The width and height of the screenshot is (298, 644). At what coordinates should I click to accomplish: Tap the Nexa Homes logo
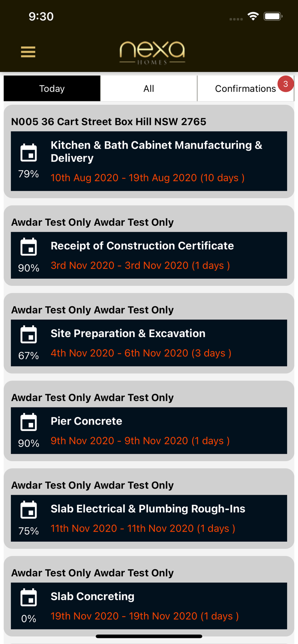tap(152, 53)
